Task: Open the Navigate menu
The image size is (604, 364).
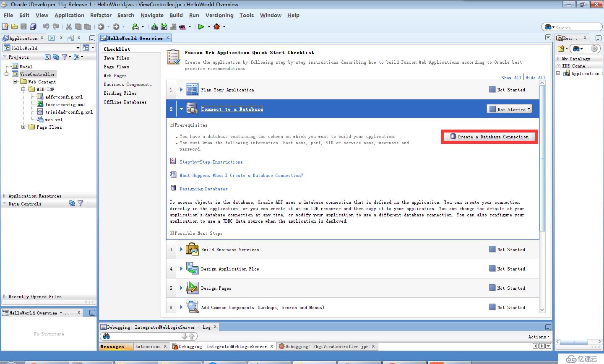Action: coord(152,16)
